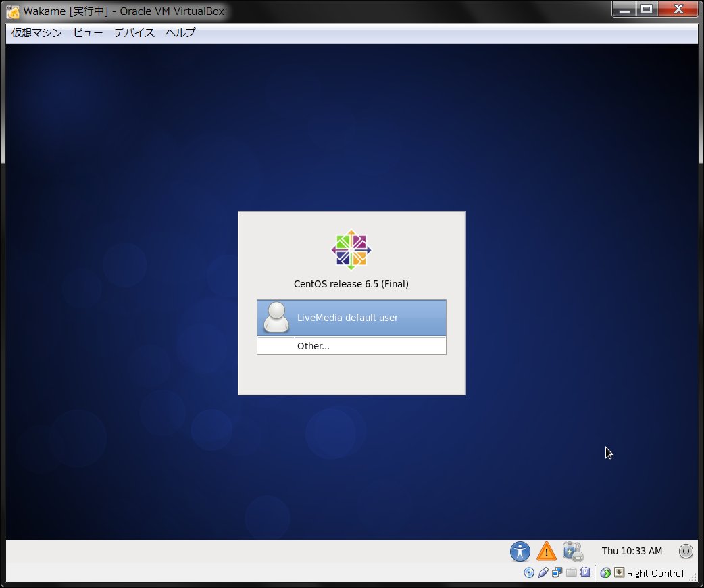Open the battery power manager icon
Viewport: 704px width, 588px height.
pos(573,552)
